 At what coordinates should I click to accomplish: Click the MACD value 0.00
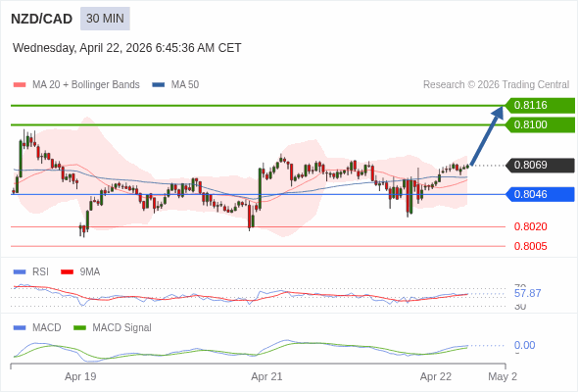[x=524, y=346]
